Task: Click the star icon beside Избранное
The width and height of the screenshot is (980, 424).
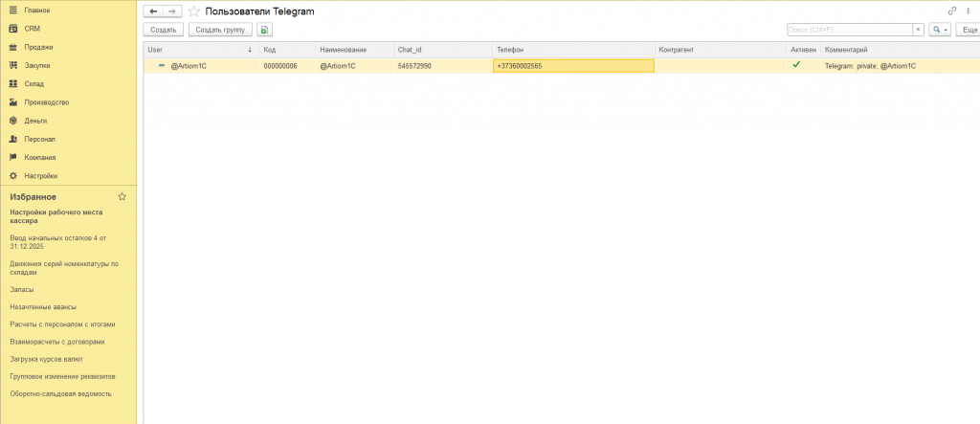Action: click(122, 196)
